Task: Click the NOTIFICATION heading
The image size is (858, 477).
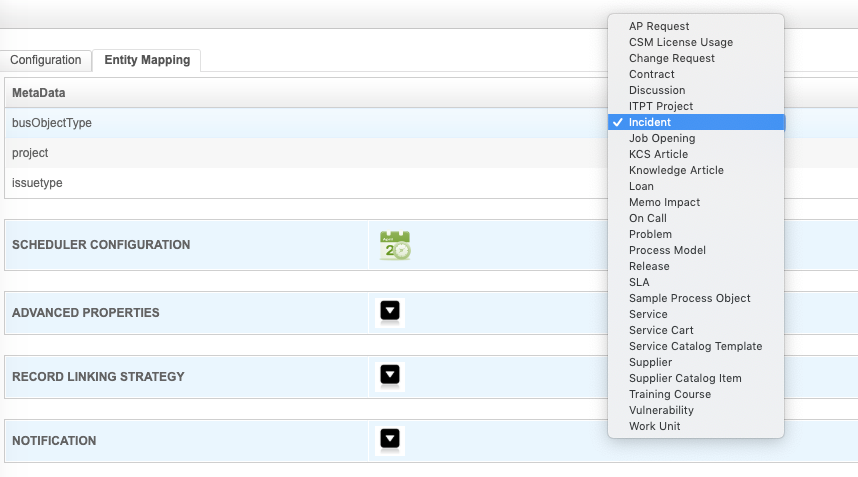Action: point(54,441)
